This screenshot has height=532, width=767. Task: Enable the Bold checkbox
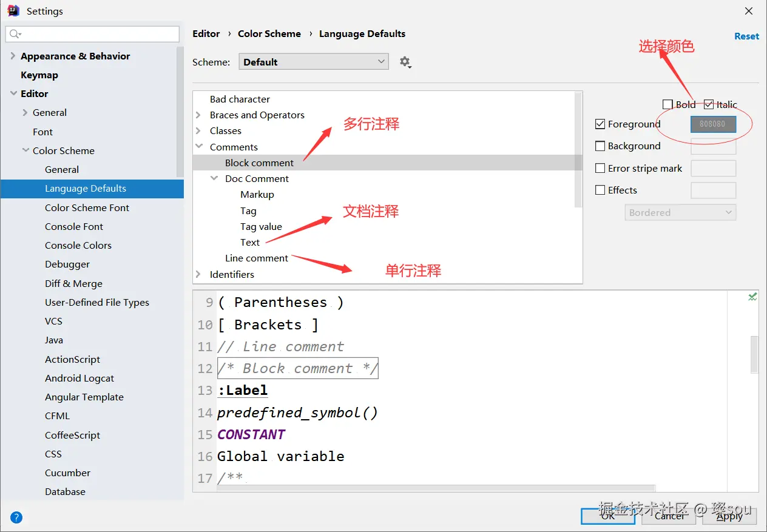(667, 104)
